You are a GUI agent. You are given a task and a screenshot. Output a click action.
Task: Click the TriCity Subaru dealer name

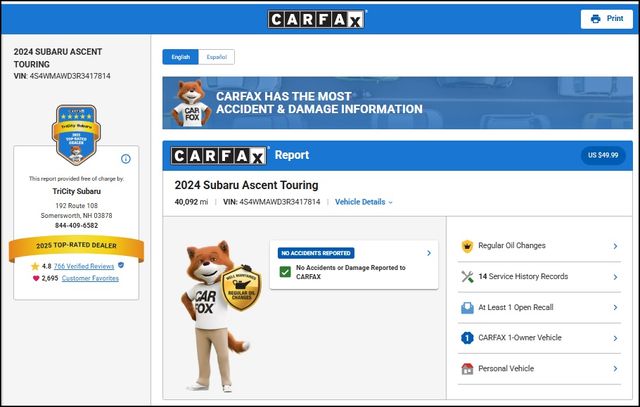76,191
